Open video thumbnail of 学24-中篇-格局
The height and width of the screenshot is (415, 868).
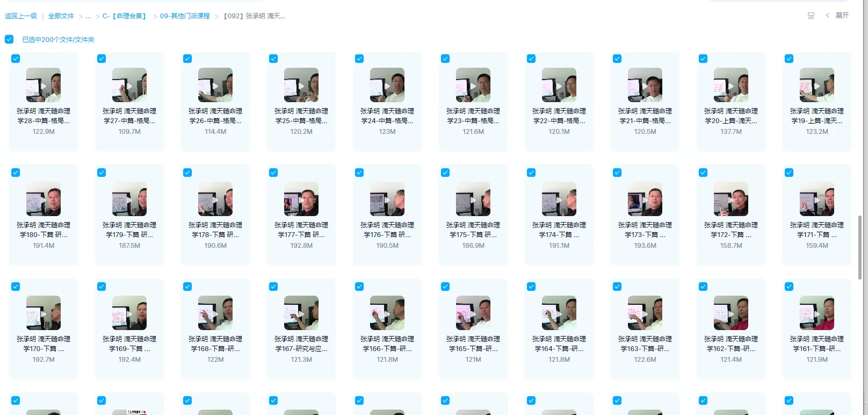pos(387,85)
